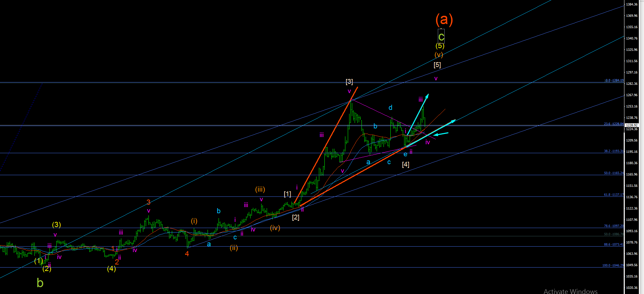
Task: Select the small left-pointing cyan arrow
Action: click(x=441, y=134)
